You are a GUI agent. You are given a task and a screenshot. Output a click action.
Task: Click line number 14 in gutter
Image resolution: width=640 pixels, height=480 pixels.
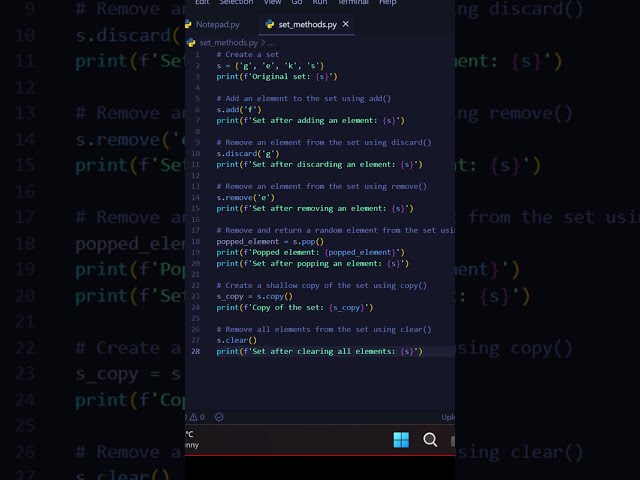click(196, 198)
